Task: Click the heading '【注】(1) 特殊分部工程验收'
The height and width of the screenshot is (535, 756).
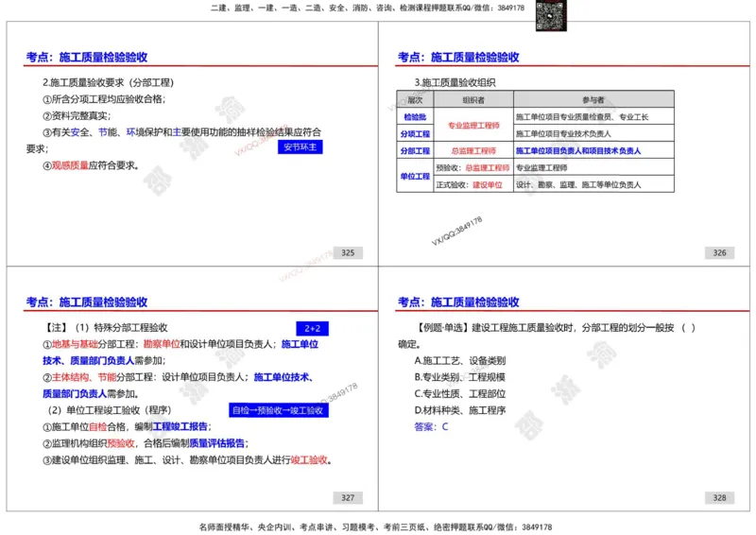Action: point(105,328)
